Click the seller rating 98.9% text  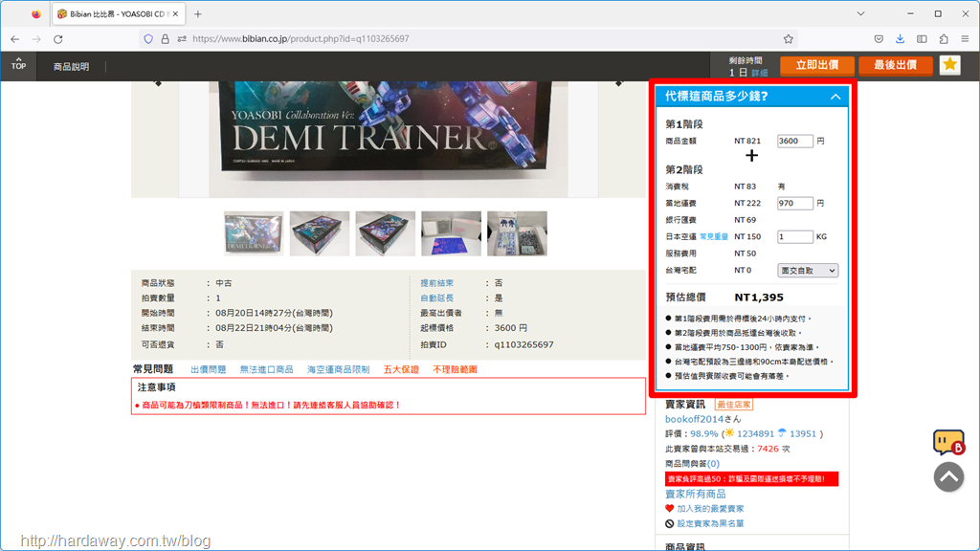click(x=703, y=433)
